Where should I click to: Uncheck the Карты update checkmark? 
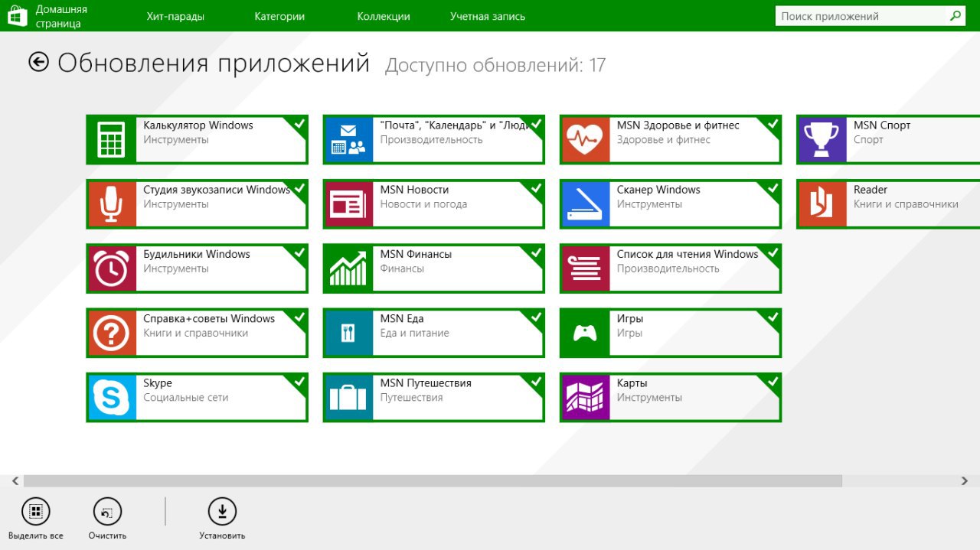click(773, 382)
